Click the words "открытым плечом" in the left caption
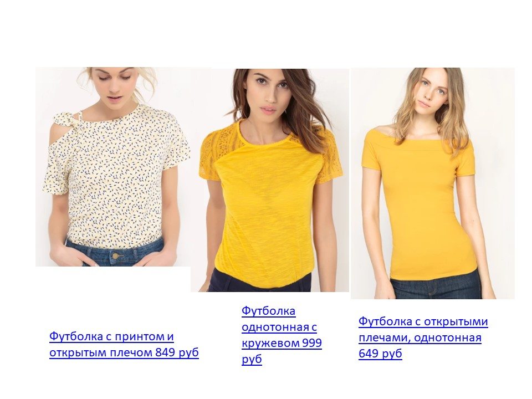Image resolution: width=532 pixels, height=399 pixels. (101, 352)
